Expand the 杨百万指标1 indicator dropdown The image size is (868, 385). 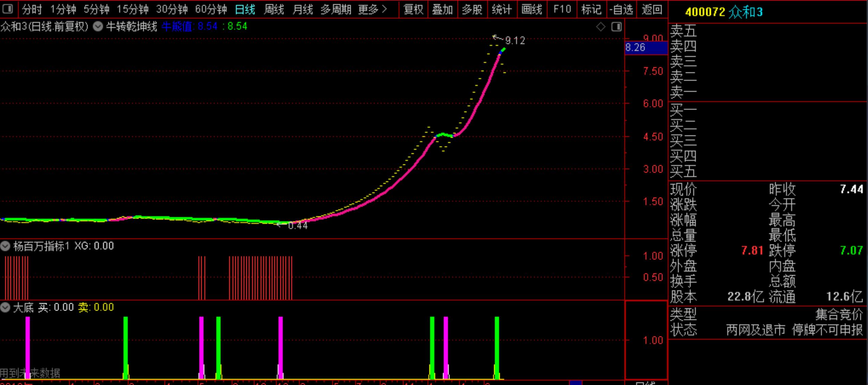coord(5,246)
